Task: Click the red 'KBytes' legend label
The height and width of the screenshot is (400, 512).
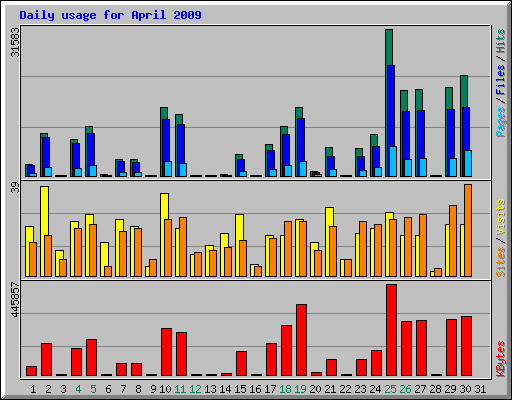Action: pyautogui.click(x=501, y=359)
